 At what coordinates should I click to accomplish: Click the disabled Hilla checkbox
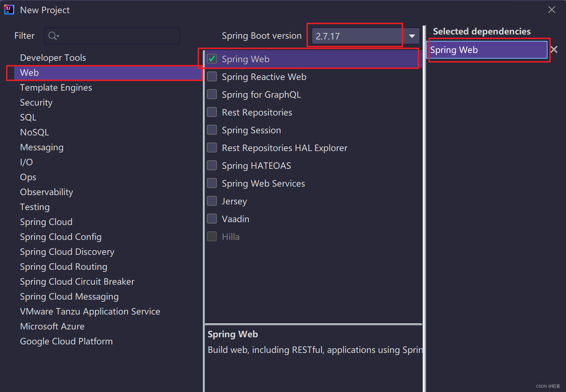click(x=212, y=236)
